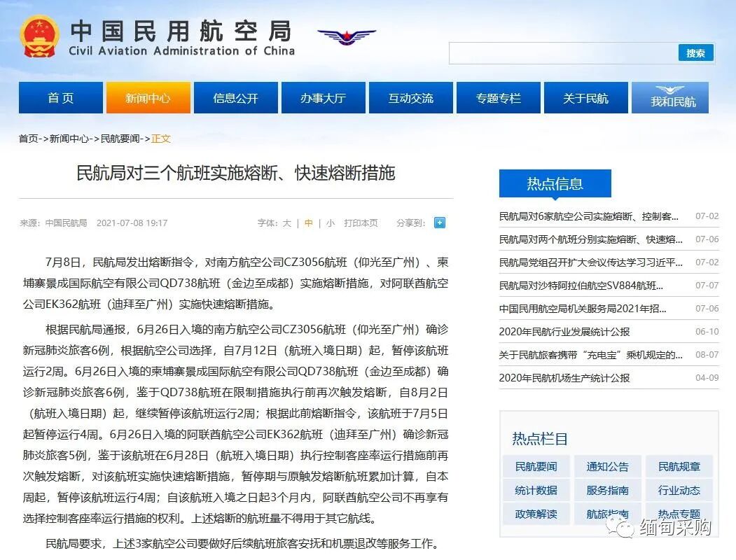
Task: Open news about 沙特阿拉伯航空SV884航班
Action: 581,285
